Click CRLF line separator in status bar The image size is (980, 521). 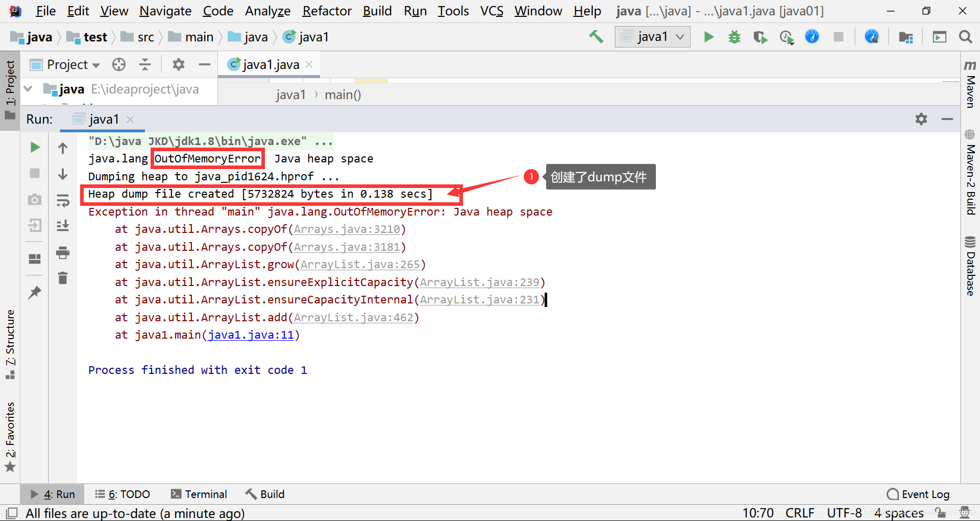(x=800, y=513)
